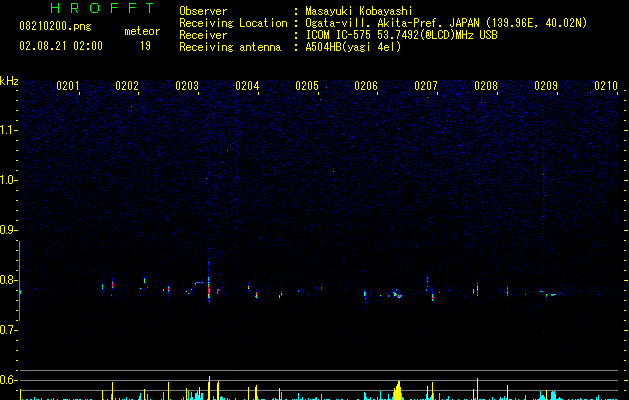This screenshot has height=400, width=629.
Task: Click time marker 0210
Action: click(606, 85)
